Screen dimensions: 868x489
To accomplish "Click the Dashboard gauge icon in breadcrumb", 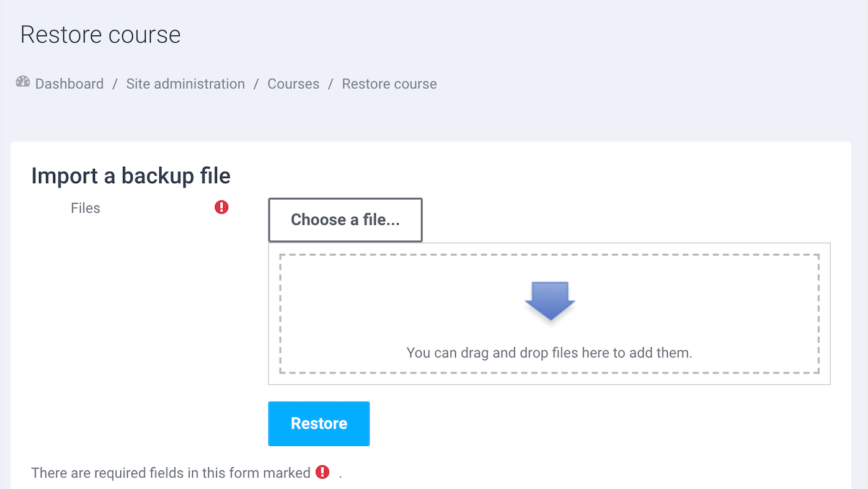I will (x=23, y=82).
